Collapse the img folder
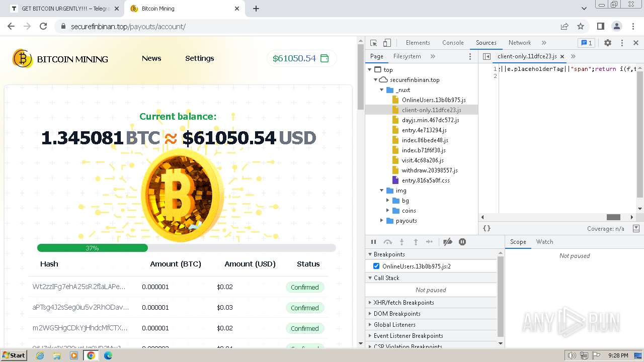Image resolution: width=644 pixels, height=362 pixels. 382,191
